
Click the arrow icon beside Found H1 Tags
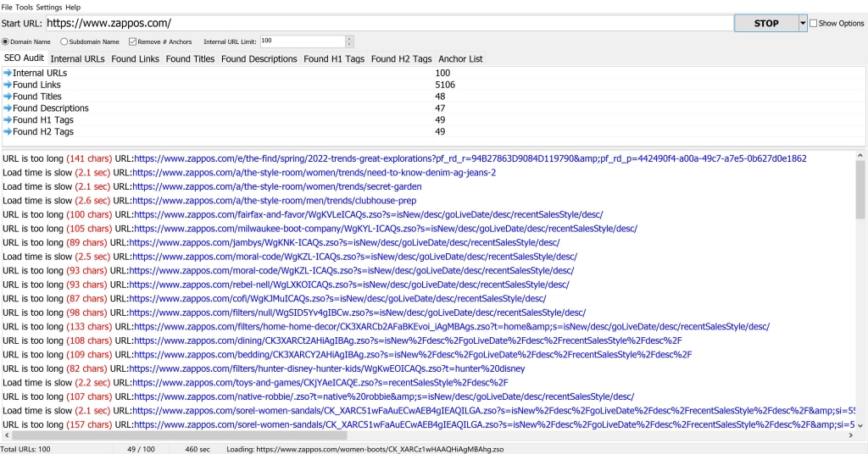(7, 120)
